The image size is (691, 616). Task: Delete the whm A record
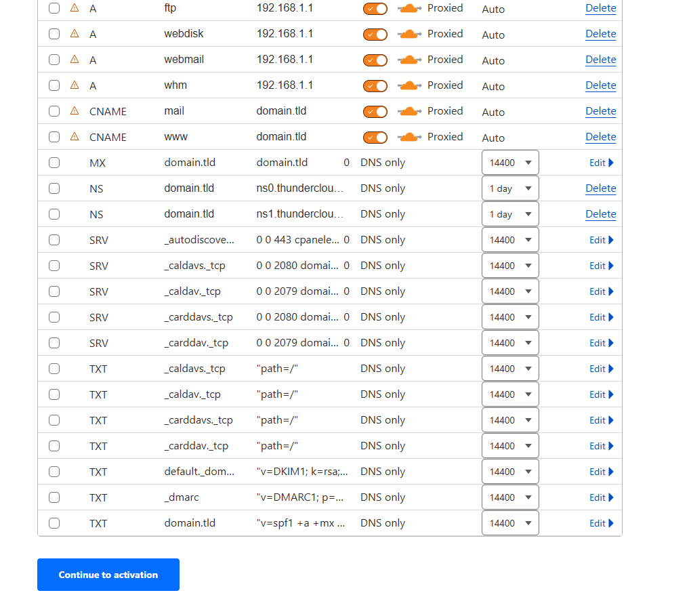pos(601,85)
